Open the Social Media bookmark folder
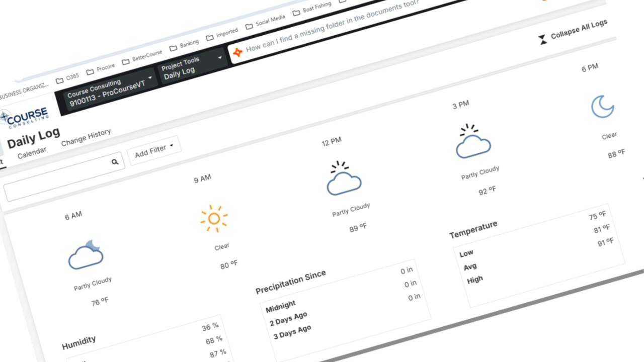The width and height of the screenshot is (644, 362). tap(266, 23)
